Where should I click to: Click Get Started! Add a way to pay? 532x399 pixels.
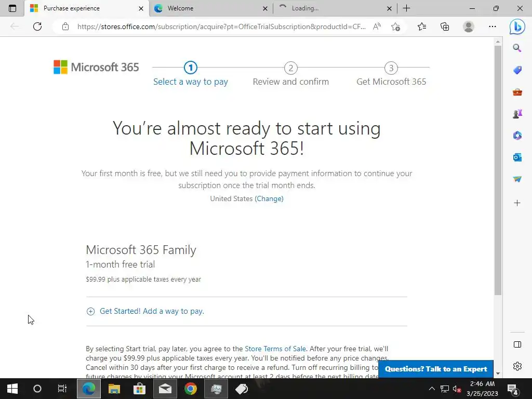[152, 311]
